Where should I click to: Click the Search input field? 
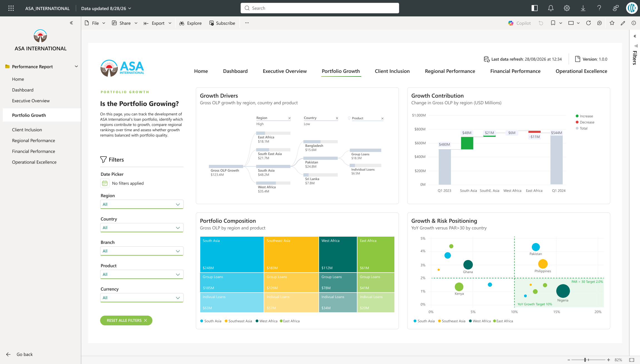click(x=320, y=8)
